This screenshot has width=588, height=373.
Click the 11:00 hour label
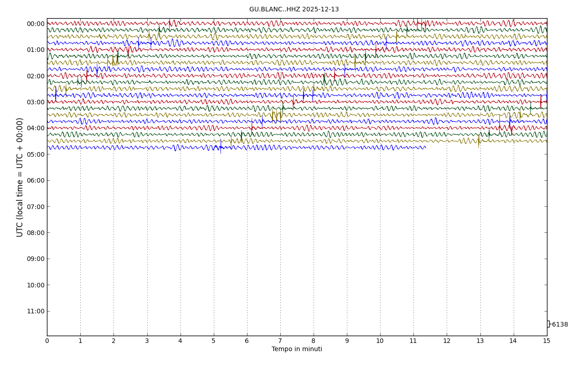pos(36,311)
